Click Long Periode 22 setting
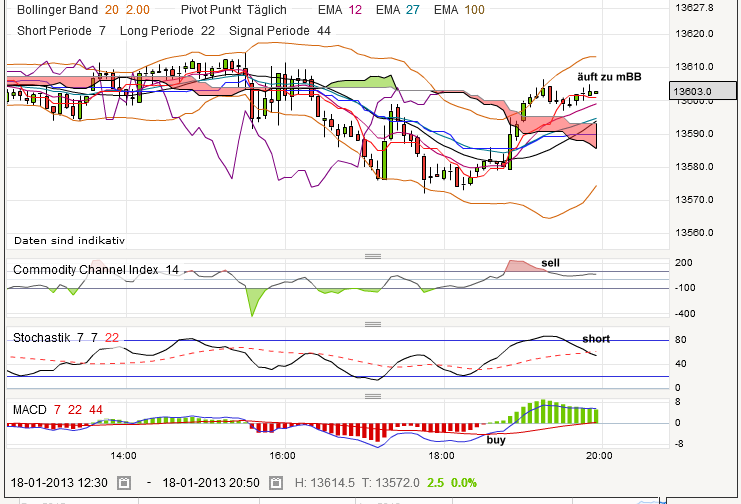The height and width of the screenshot is (504, 741). point(167,31)
